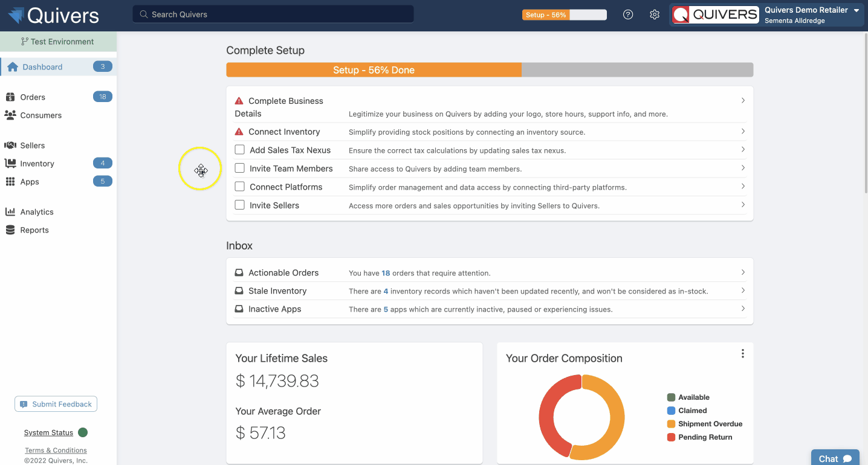Expand Invite Sellers row chevron
Image resolution: width=868 pixels, height=465 pixels.
[x=743, y=205]
